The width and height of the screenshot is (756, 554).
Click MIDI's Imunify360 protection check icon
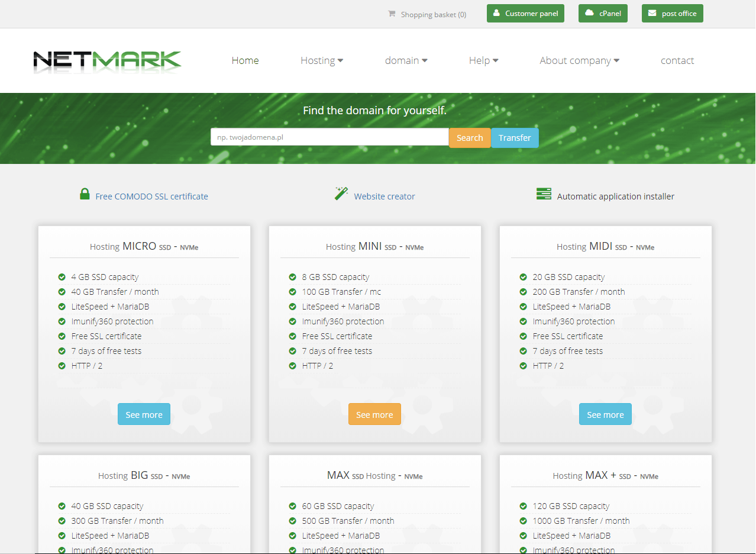point(523,321)
